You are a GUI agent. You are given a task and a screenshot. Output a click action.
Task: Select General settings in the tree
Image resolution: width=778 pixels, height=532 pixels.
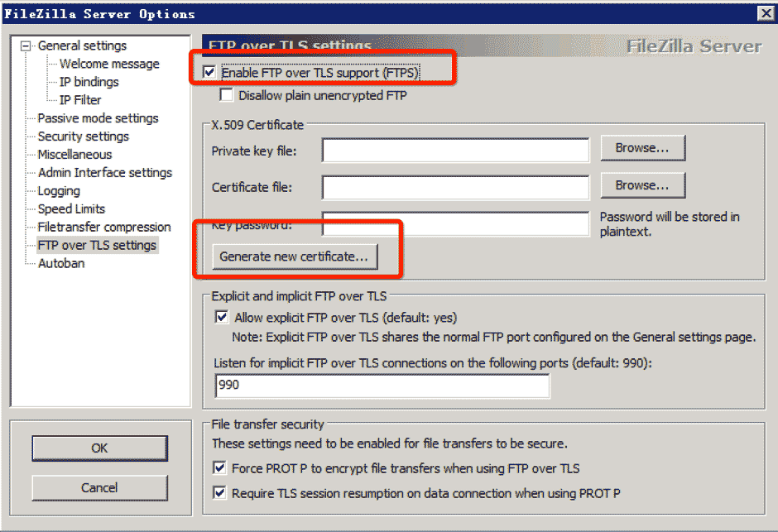pyautogui.click(x=82, y=46)
